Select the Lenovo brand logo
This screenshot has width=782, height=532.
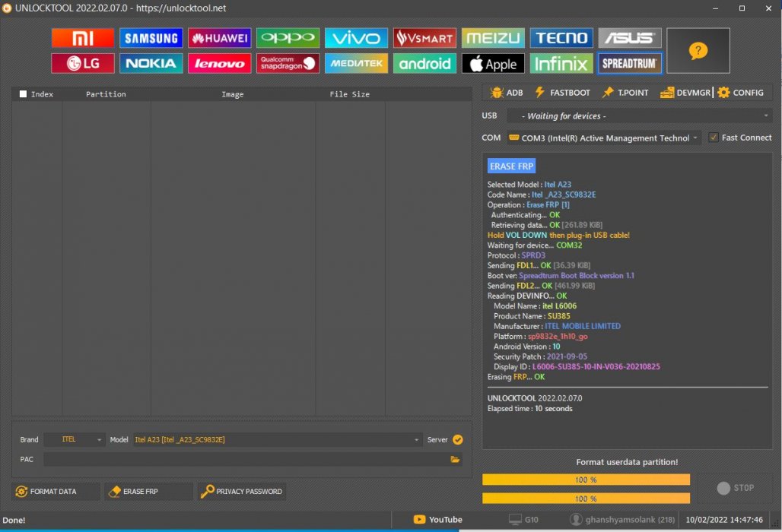click(x=219, y=63)
